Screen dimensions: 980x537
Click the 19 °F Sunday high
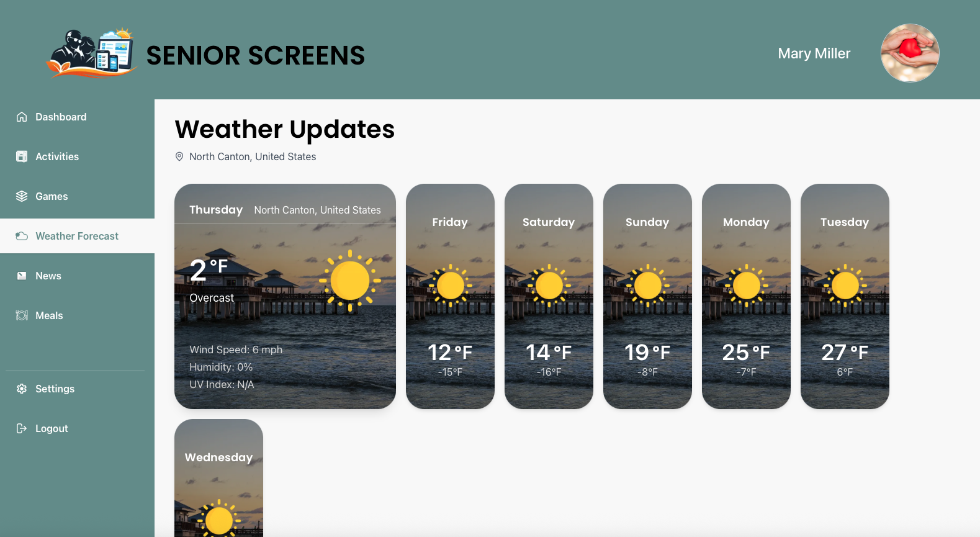(647, 353)
